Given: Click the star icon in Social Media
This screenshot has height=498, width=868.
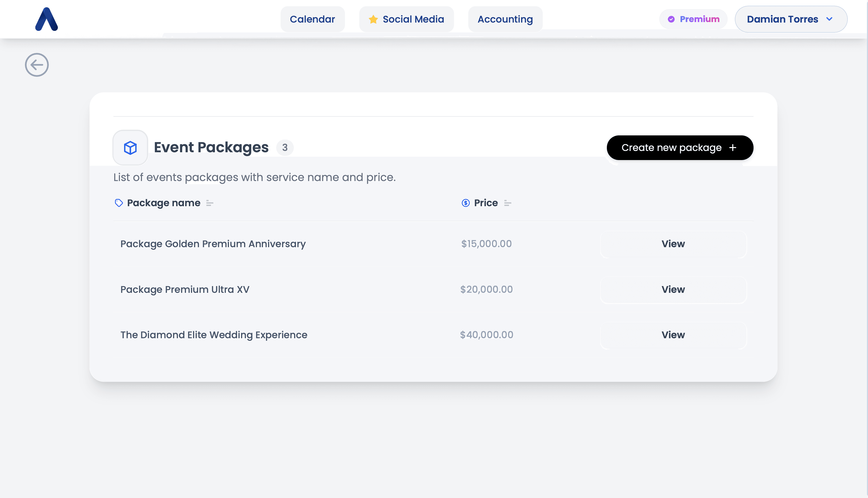Looking at the screenshot, I should point(373,19).
